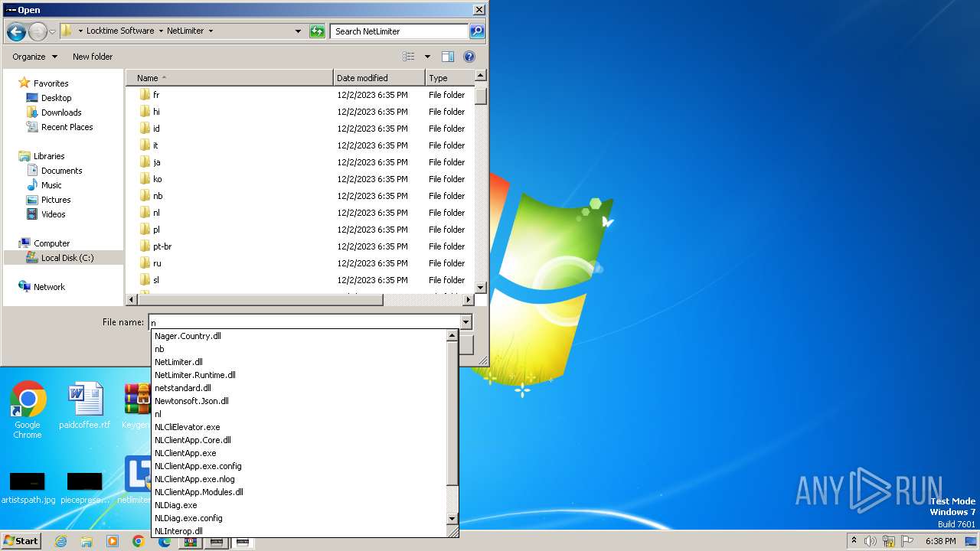
Task: Expand the NetLimiter breadcrumb arrow
Action: click(211, 31)
